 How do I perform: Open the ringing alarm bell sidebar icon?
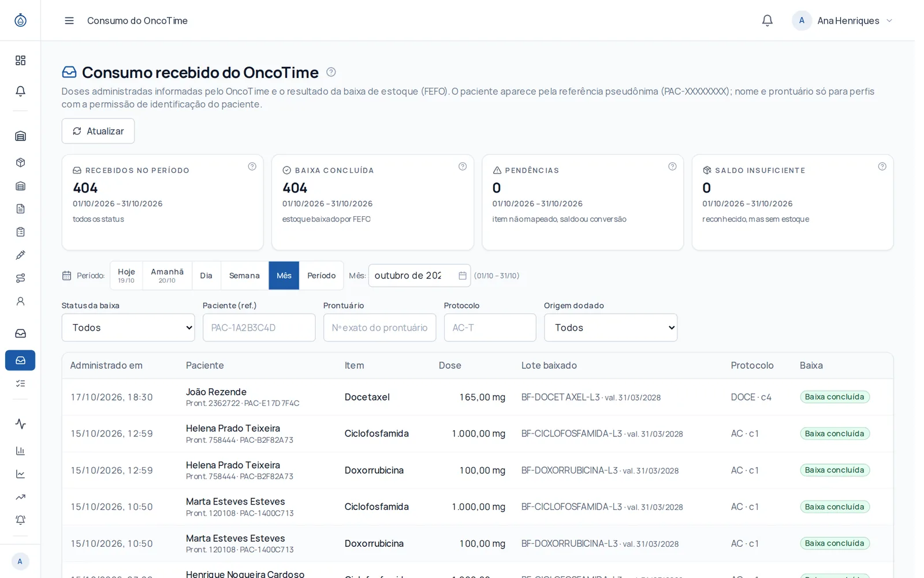point(20,520)
